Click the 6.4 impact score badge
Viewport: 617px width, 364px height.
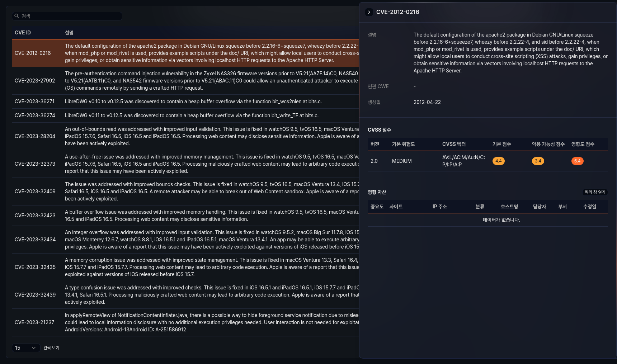(577, 161)
